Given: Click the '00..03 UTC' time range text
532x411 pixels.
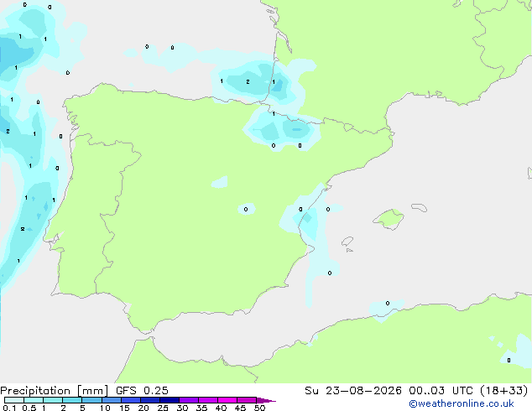Looking at the screenshot, I should [441, 391].
